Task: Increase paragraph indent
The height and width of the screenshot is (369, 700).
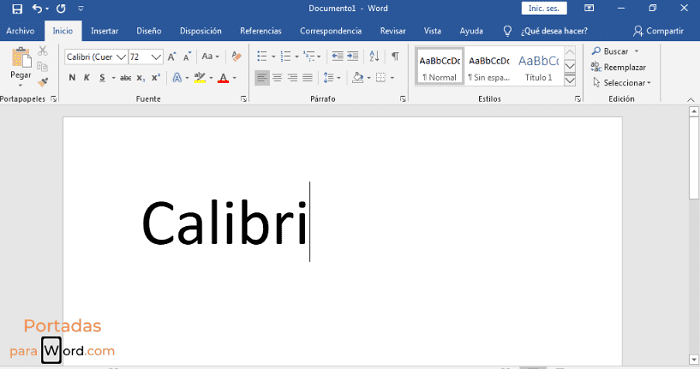Action: (x=353, y=56)
